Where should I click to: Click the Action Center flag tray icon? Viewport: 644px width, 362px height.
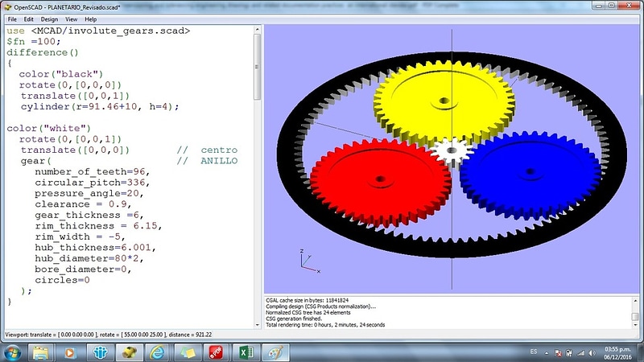pyautogui.click(x=558, y=353)
